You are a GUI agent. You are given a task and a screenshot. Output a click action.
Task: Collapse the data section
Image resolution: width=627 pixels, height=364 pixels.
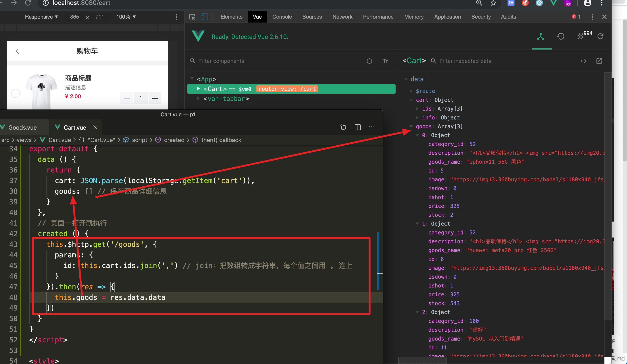406,79
